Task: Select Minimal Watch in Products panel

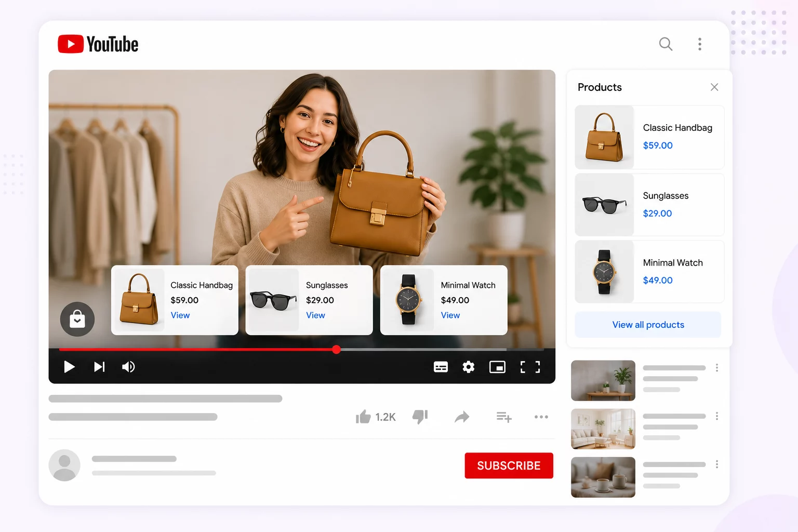Action: 649,272
